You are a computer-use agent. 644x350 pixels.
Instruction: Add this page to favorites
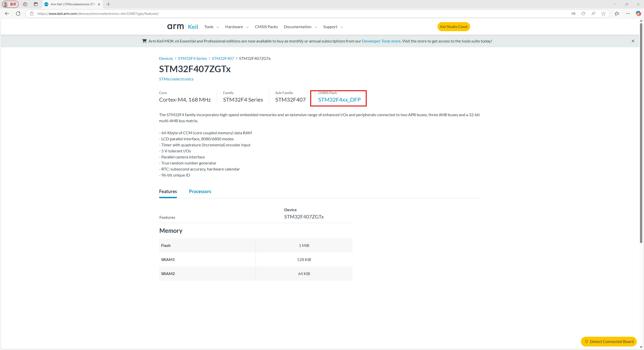[603, 14]
